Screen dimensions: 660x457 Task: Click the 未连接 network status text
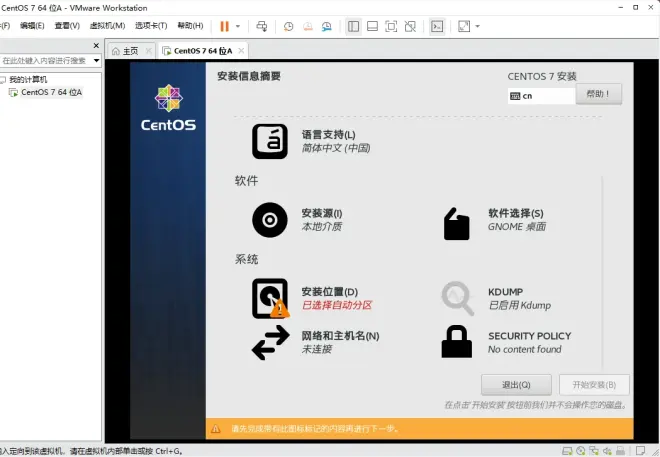coord(317,349)
